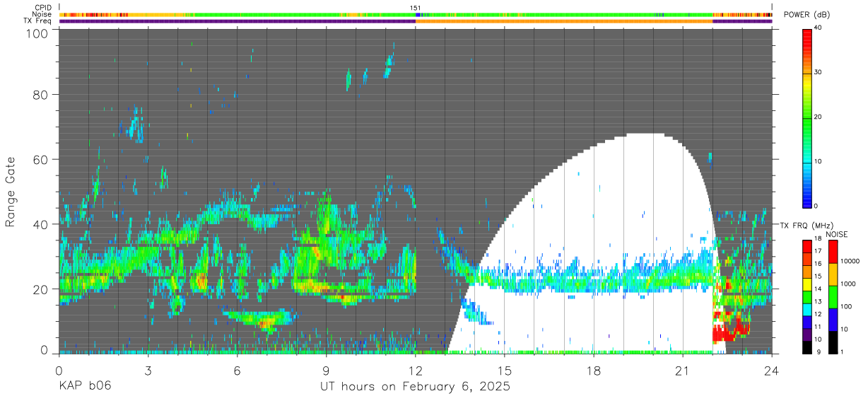Click the 40 tick on the power scale
The image size is (868, 401).
point(819,28)
